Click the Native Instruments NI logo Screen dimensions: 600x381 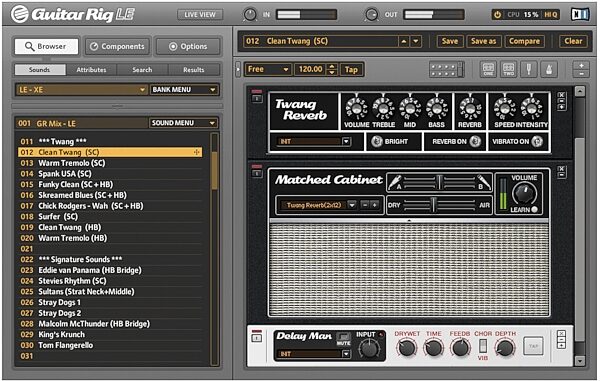coord(580,15)
